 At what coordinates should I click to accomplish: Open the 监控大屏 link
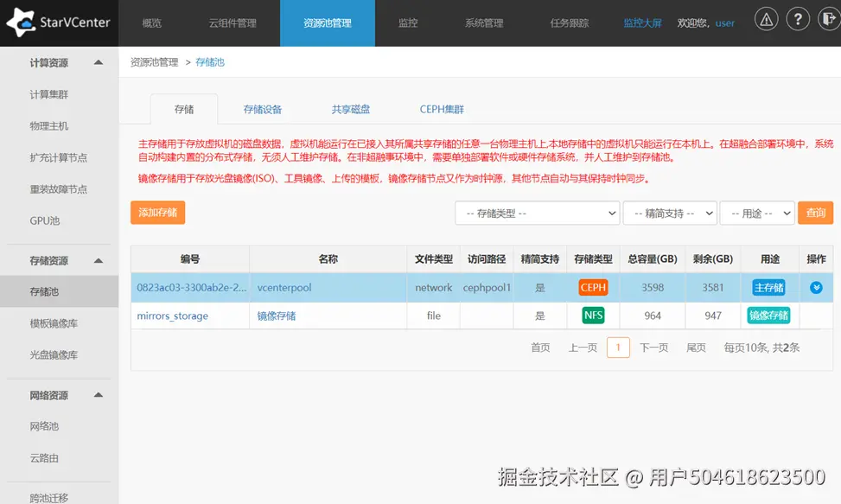[642, 23]
